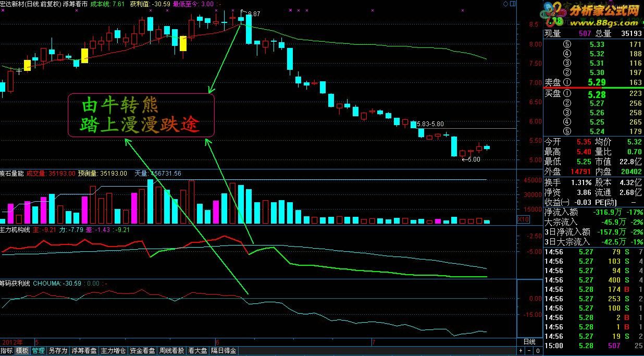Click the stock title 宏达新材(日线,前复权)

(31, 4)
